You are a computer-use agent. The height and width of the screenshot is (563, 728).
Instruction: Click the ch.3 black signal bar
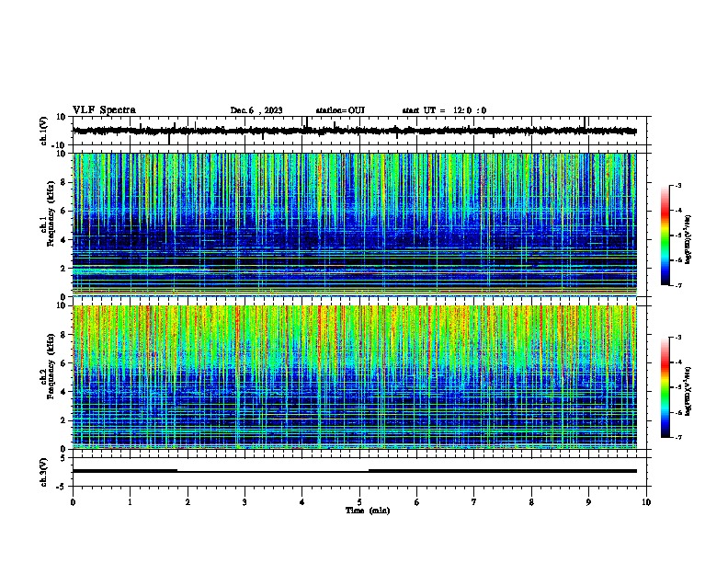(355, 471)
